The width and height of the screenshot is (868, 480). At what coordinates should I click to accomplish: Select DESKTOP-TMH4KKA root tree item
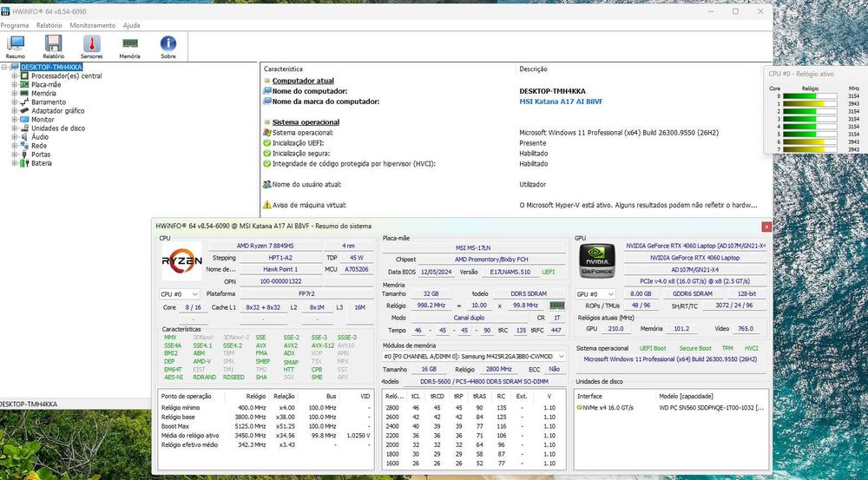51,67
